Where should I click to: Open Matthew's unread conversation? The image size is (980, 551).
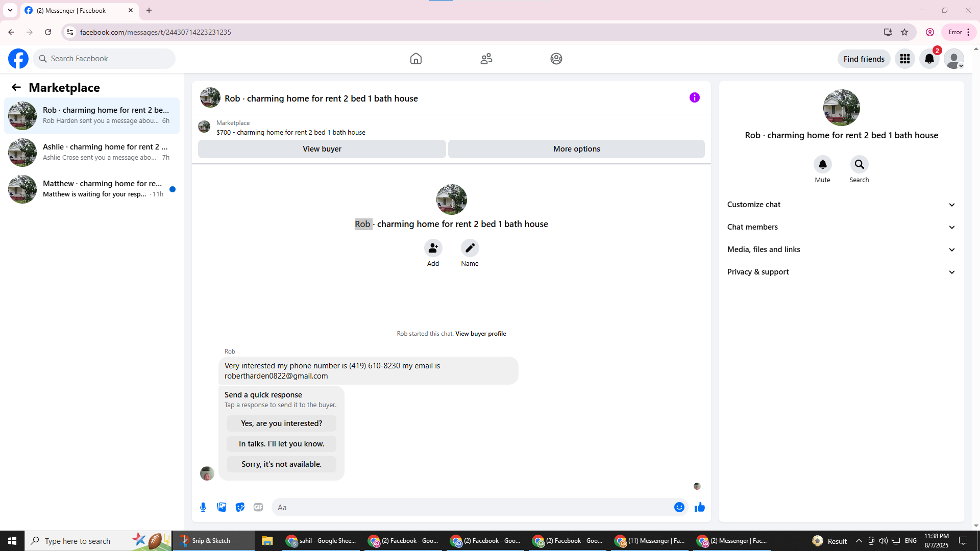92,189
